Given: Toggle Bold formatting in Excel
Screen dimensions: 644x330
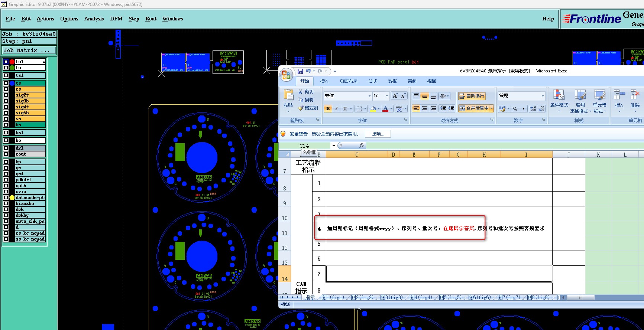Looking at the screenshot, I should click(x=328, y=109).
